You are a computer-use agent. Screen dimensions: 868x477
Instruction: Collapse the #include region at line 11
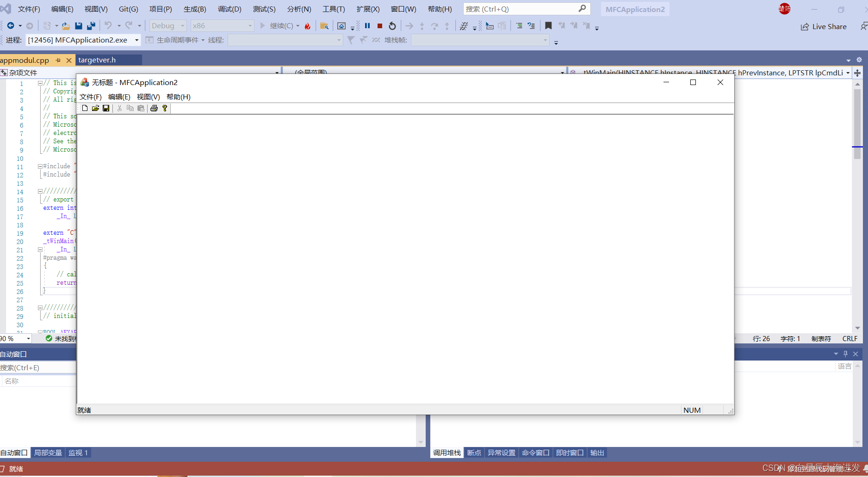pos(40,166)
